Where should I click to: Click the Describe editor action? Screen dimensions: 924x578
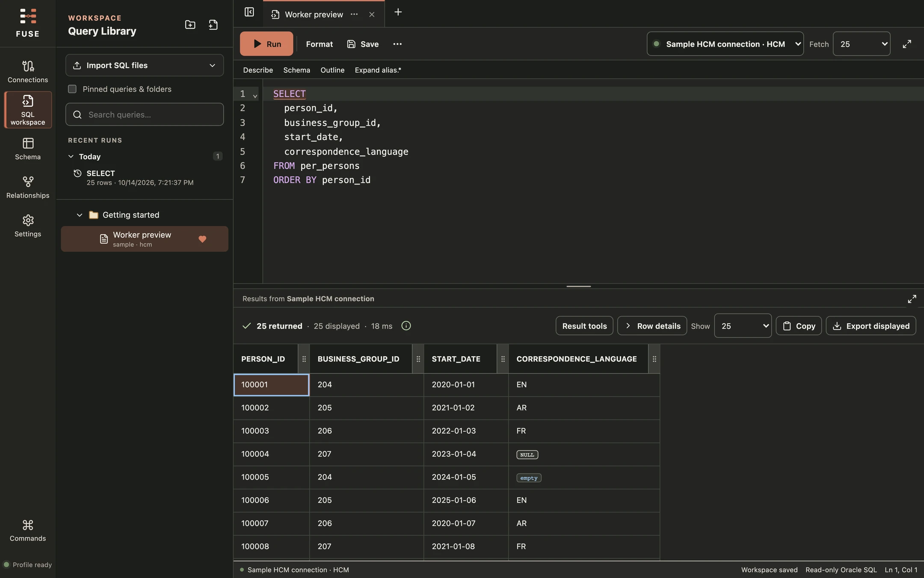coord(258,70)
